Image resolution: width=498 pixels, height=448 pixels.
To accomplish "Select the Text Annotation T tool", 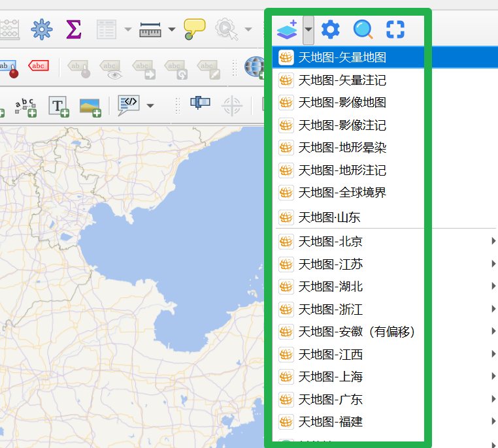I will [59, 106].
